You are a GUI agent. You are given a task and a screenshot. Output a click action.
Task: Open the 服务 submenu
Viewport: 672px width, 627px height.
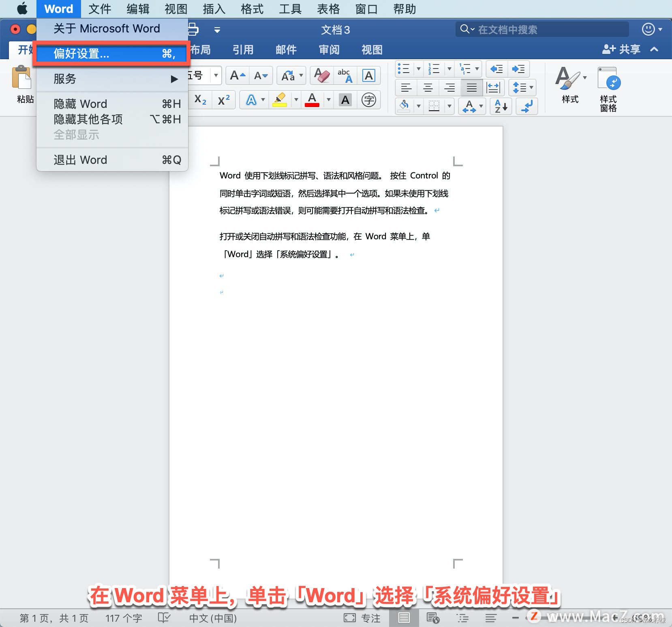[112, 79]
